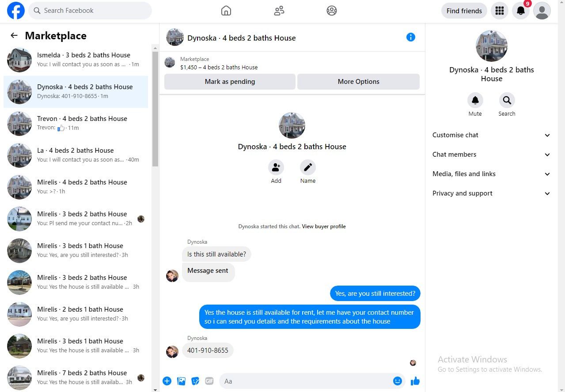This screenshot has width=565, height=392.
Task: Open Mirelis 2 beds 1 bath House chat
Action: coord(76,314)
